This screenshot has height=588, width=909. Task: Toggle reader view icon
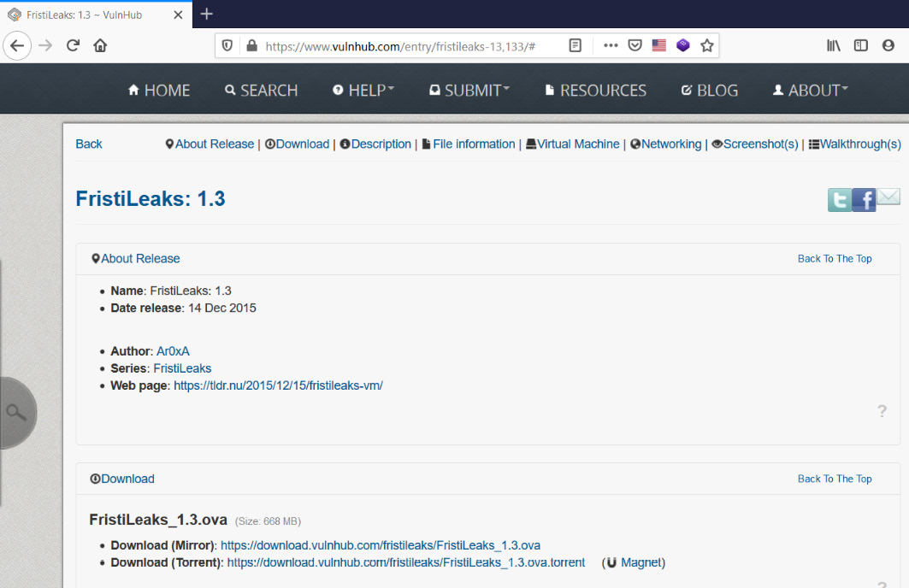point(576,45)
